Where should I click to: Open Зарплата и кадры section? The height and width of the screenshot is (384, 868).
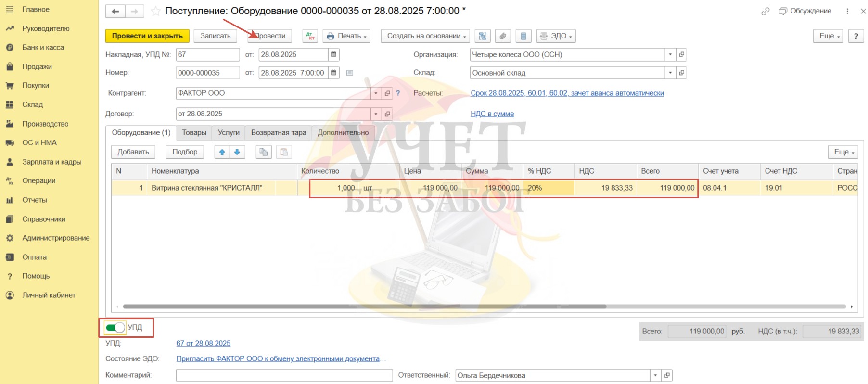pos(52,162)
